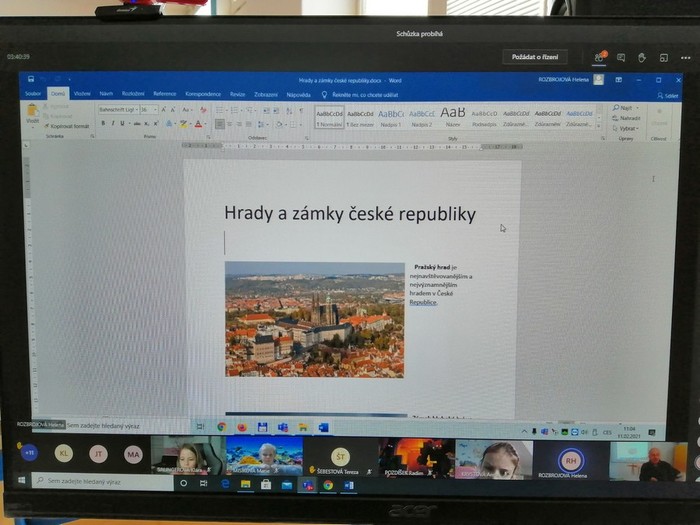Screen dimensions: 700x525
Task: Toggle underline formatting in Word
Action: (x=122, y=123)
